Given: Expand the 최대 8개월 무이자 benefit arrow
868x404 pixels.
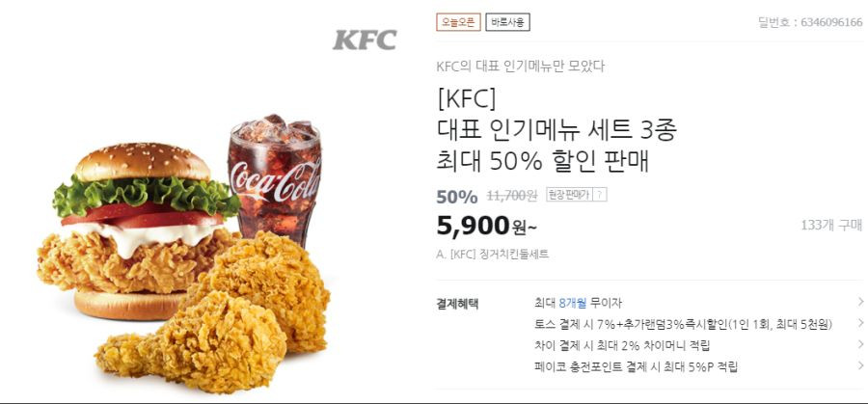Looking at the screenshot, I should pos(861,302).
